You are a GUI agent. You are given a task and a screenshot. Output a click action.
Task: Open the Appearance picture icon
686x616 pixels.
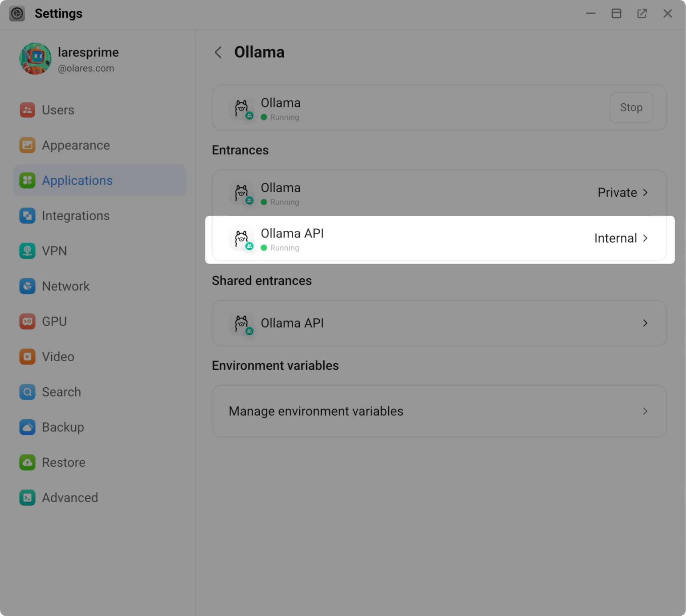click(27, 145)
